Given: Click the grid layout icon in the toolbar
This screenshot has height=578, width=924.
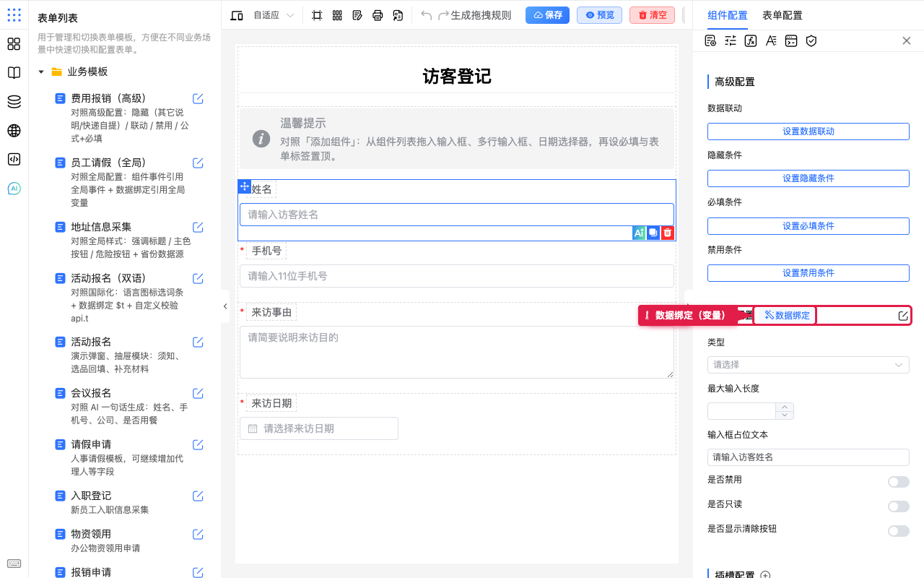Looking at the screenshot, I should (337, 15).
